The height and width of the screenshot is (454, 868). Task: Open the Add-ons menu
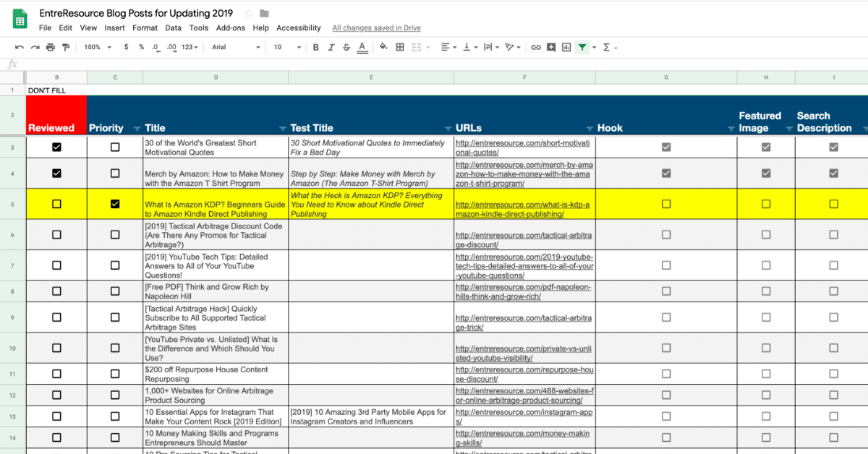[x=230, y=27]
